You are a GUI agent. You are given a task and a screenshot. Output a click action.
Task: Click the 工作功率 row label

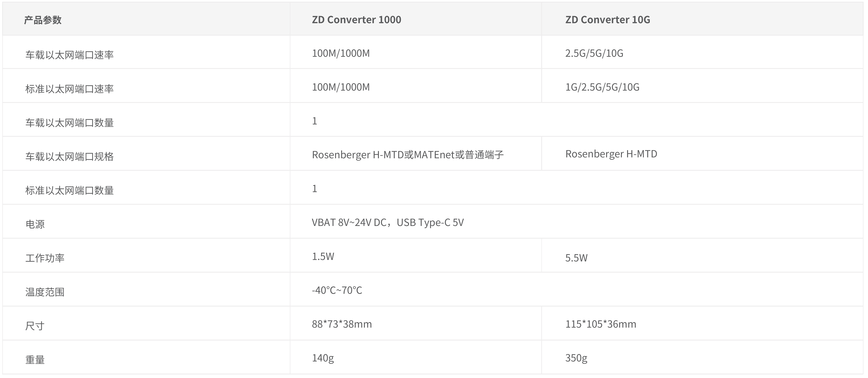coord(45,258)
